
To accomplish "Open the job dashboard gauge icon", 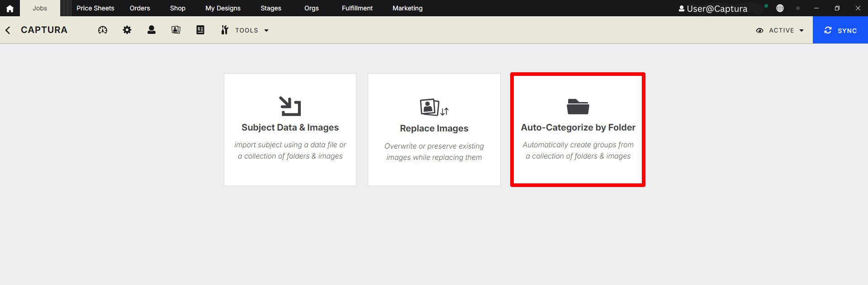I will coord(103,30).
